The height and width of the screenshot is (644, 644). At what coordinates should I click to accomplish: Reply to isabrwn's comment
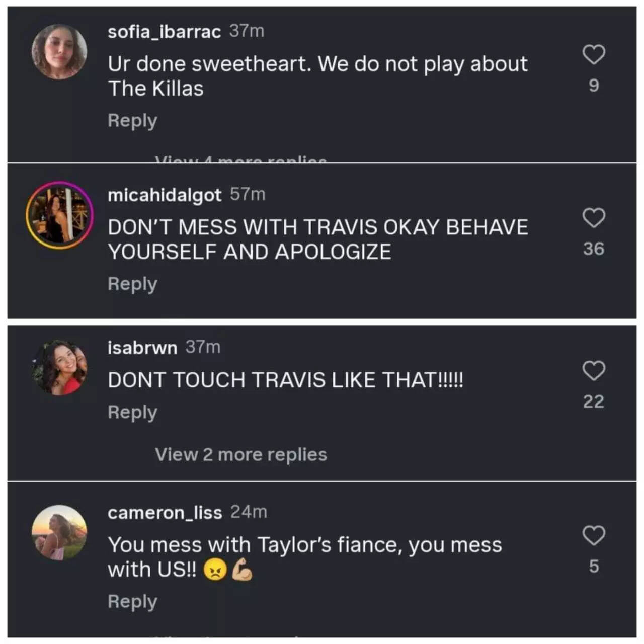132,412
